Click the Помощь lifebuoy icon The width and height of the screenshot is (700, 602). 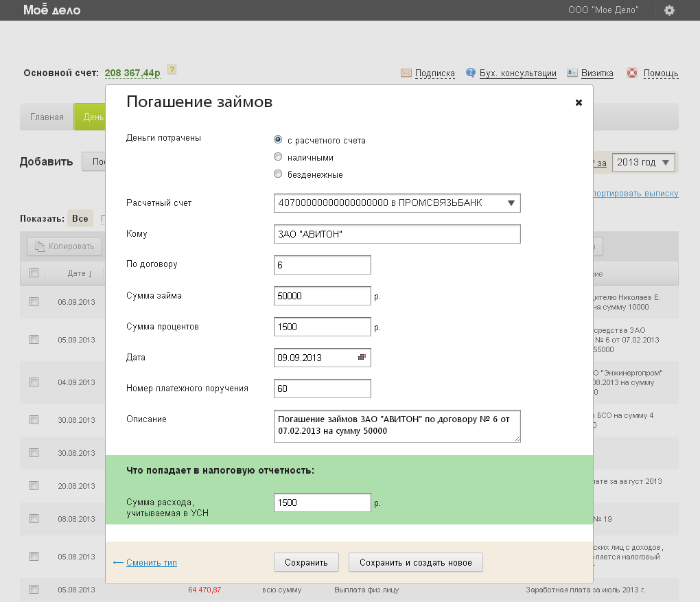[x=632, y=73]
